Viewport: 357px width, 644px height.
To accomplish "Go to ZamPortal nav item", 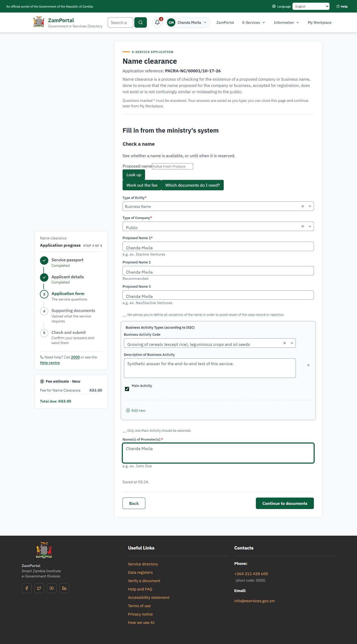I will 225,22.
